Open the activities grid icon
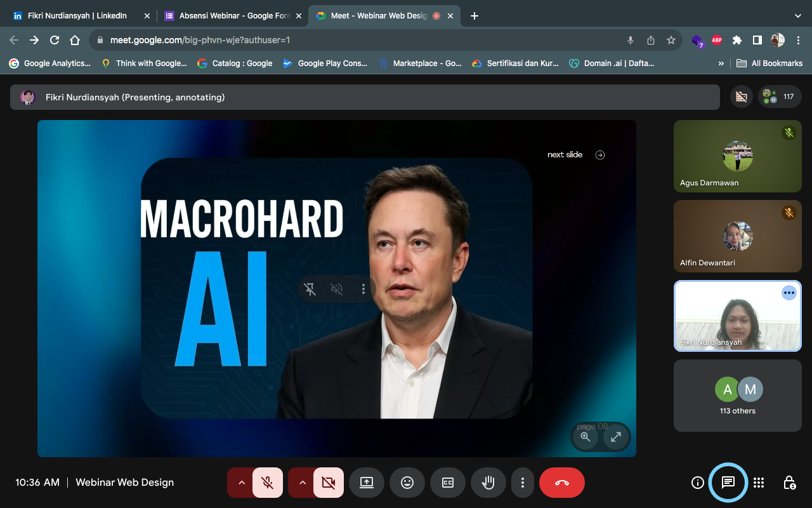The image size is (812, 508). coord(759,483)
